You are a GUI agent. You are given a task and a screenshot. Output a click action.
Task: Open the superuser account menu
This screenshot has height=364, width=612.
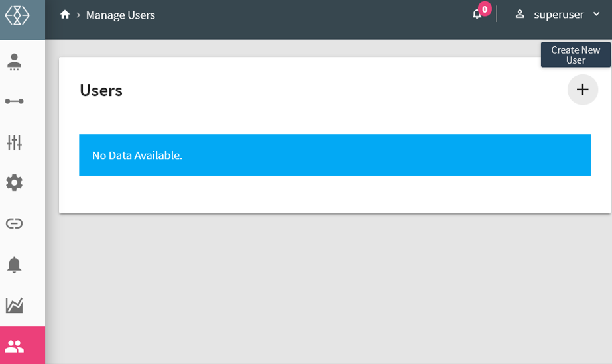click(x=558, y=15)
